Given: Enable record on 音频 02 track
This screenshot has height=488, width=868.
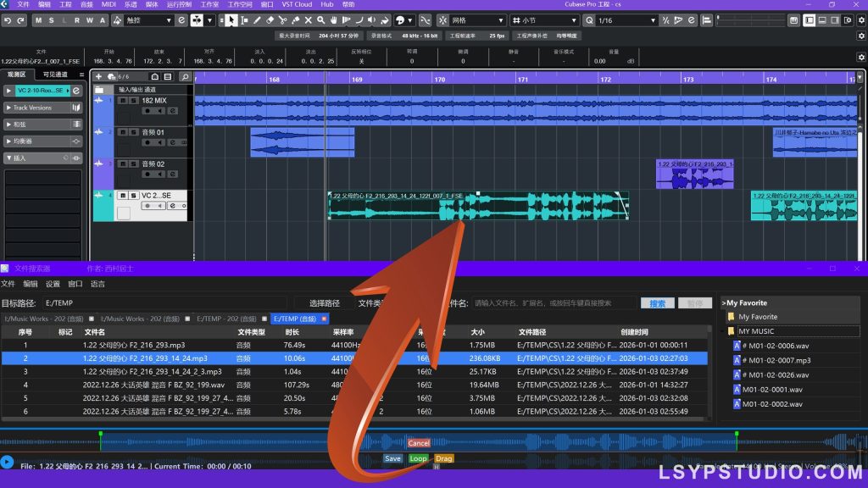Looking at the screenshot, I should pos(148,174).
